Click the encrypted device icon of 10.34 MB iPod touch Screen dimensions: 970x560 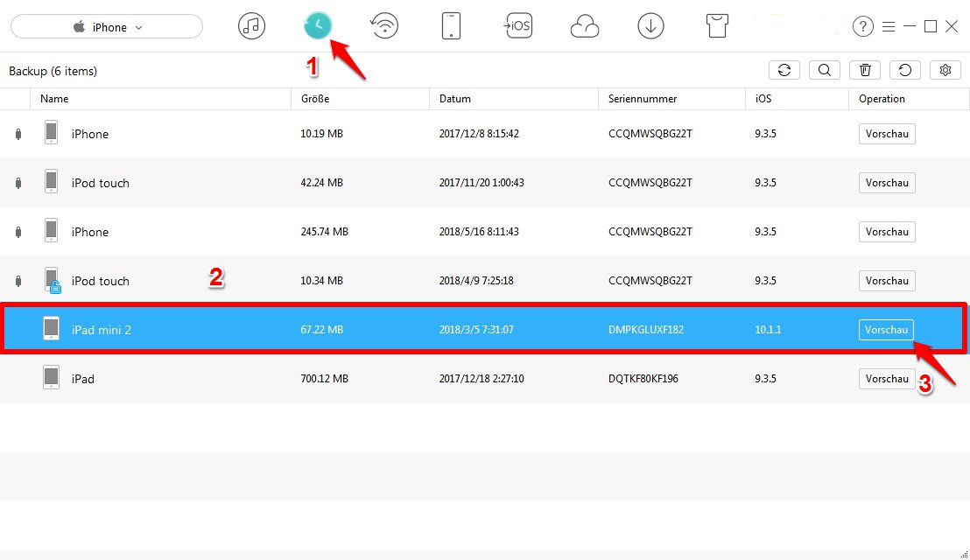tap(52, 280)
